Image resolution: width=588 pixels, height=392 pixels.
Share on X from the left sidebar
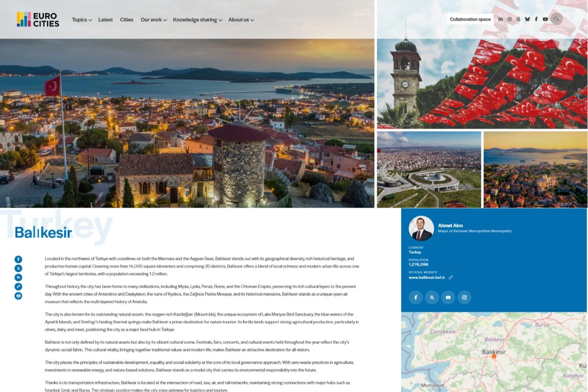[18, 268]
